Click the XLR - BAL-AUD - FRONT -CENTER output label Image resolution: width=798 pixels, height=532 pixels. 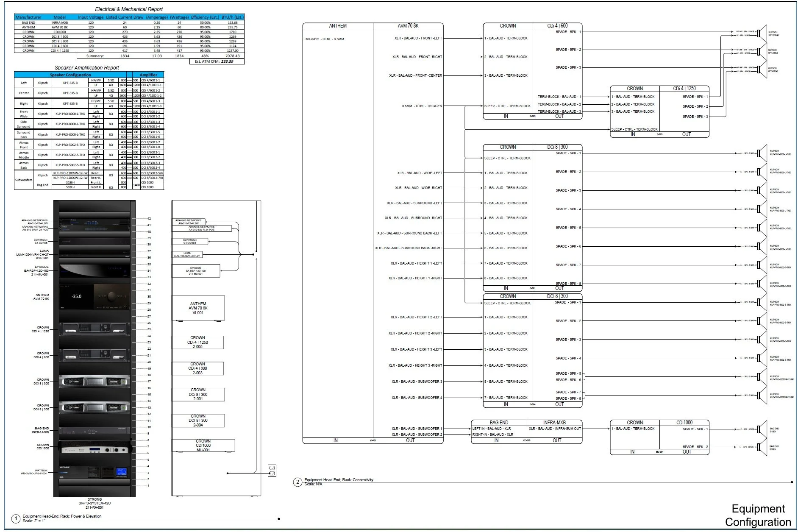coord(415,75)
